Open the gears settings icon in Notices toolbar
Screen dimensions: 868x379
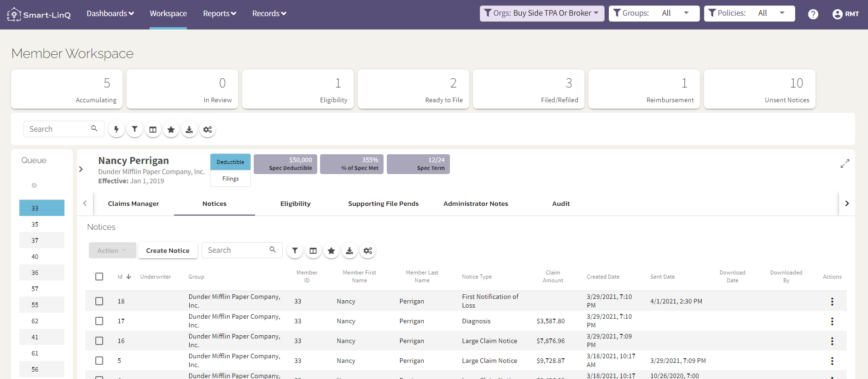click(x=367, y=251)
